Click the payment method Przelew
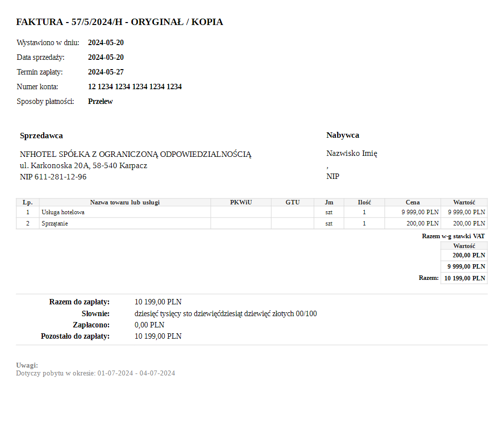 click(101, 101)
